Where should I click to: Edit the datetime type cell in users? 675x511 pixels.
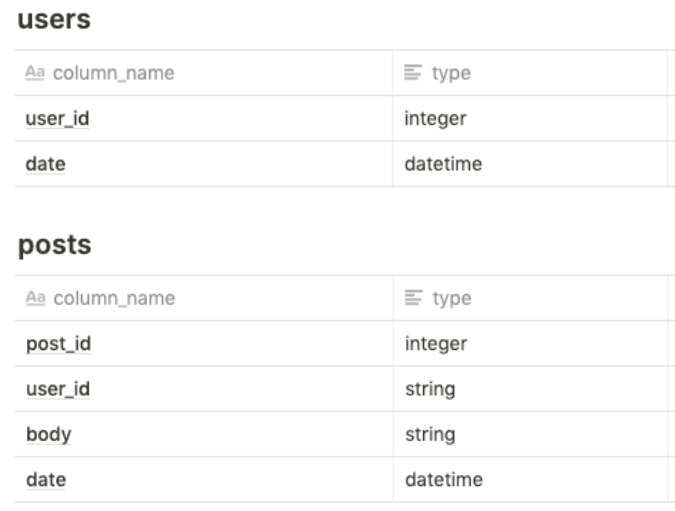[530, 164]
